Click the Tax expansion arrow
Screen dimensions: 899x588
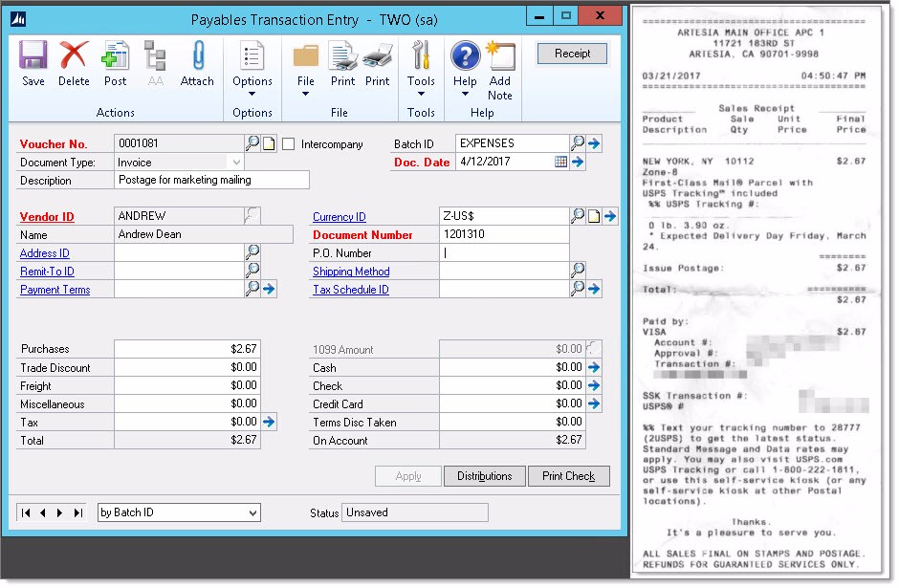pos(269,422)
